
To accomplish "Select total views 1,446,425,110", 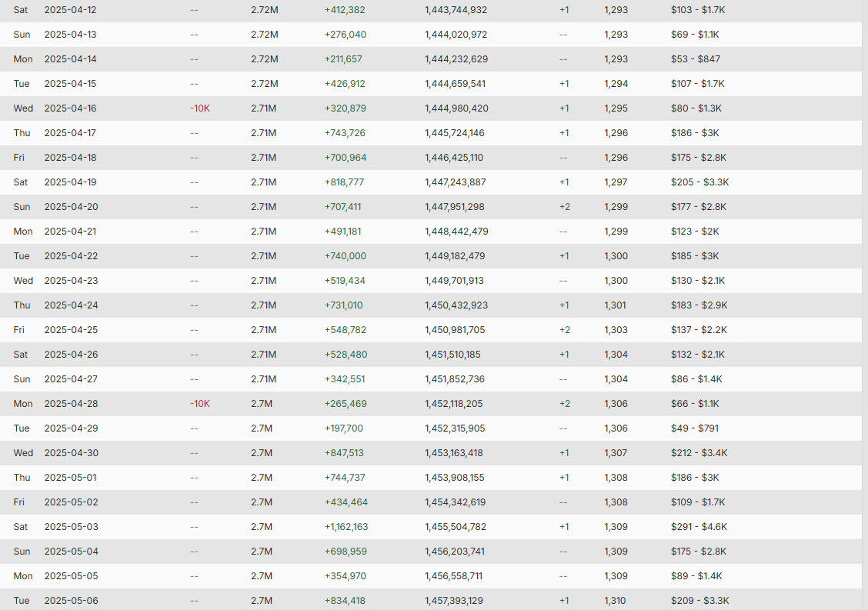I will tap(454, 158).
